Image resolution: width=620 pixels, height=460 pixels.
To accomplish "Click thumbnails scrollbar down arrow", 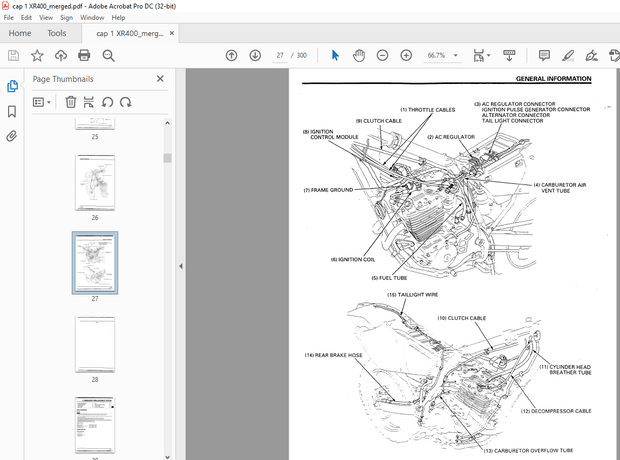I will [x=167, y=457].
